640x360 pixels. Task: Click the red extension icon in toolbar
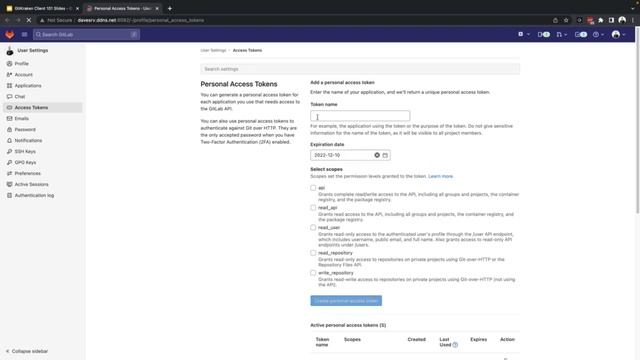coord(590,20)
